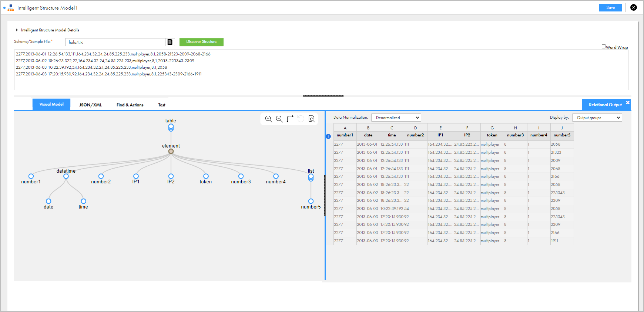Image resolution: width=644 pixels, height=312 pixels.
Task: Open the Data Normalization dropdown
Action: [x=396, y=118]
